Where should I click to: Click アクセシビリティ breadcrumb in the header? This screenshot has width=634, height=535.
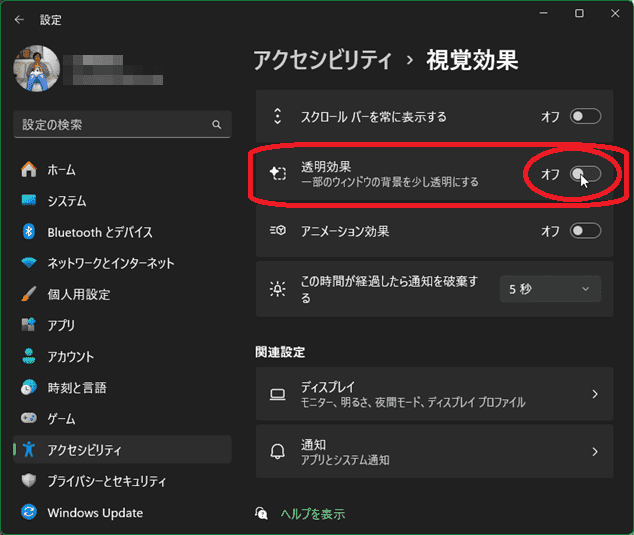tap(322, 60)
